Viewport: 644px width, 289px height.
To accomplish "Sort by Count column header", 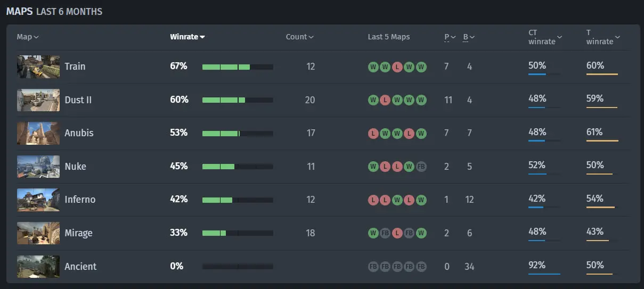I will (300, 37).
